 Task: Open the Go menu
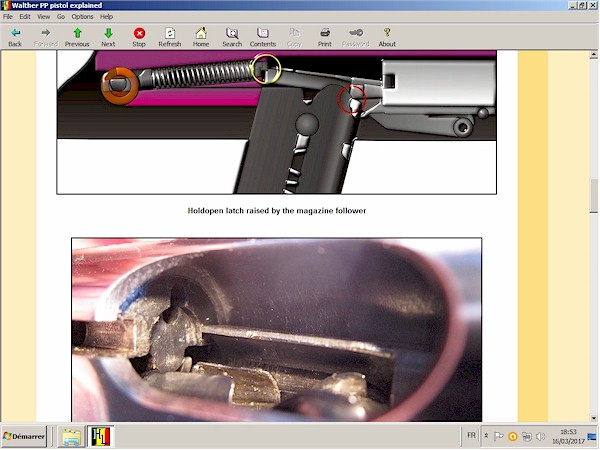[61, 16]
